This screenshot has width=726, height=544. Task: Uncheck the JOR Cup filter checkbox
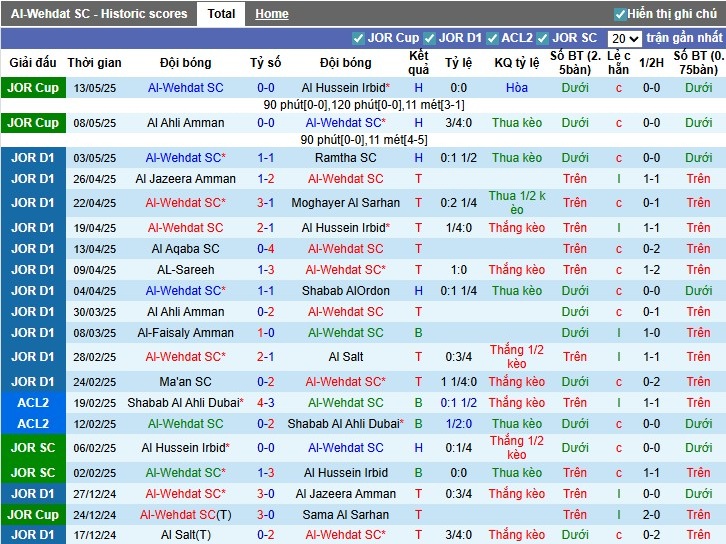pyautogui.click(x=358, y=38)
